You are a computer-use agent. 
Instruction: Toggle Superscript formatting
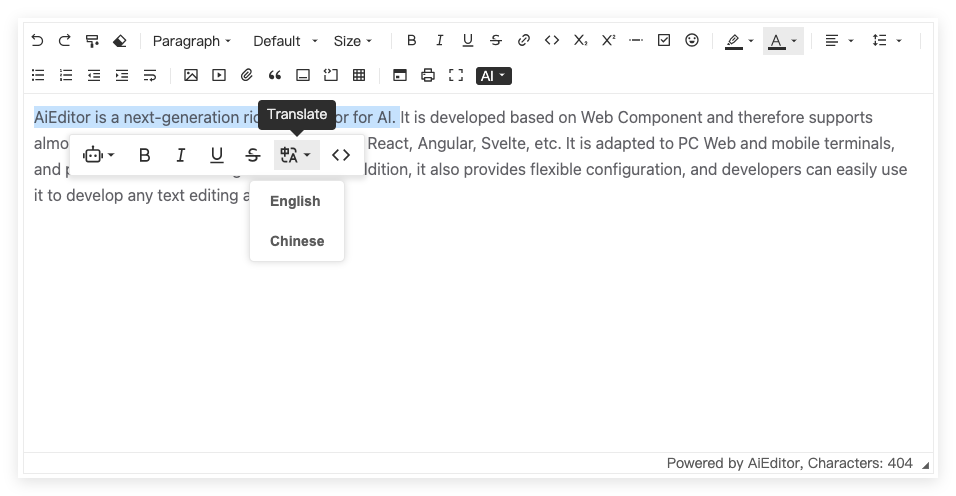pyautogui.click(x=608, y=41)
